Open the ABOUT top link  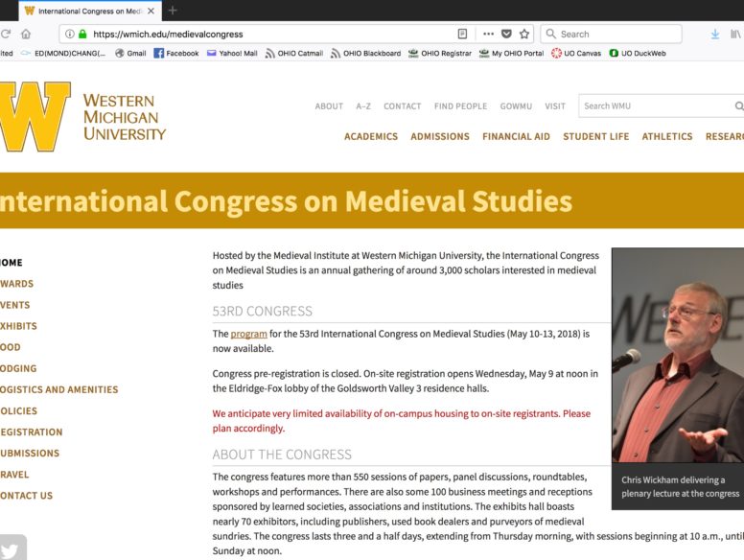329,106
